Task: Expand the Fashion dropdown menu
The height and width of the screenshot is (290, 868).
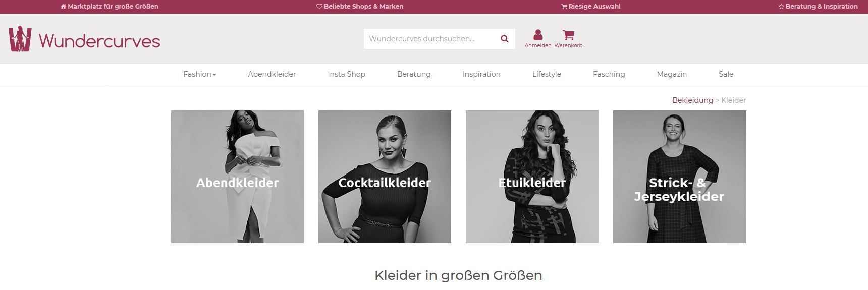Action: (x=200, y=74)
